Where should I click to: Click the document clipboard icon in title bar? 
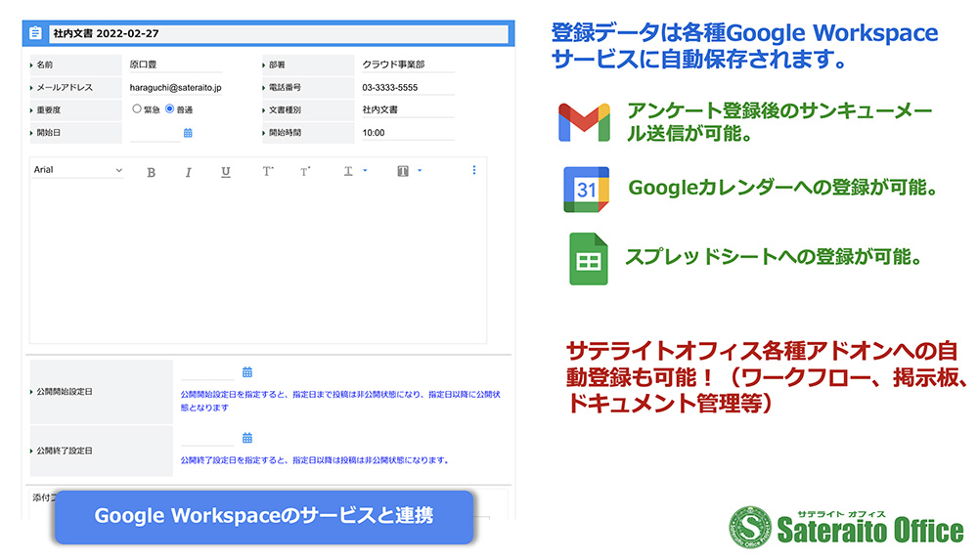coord(35,33)
